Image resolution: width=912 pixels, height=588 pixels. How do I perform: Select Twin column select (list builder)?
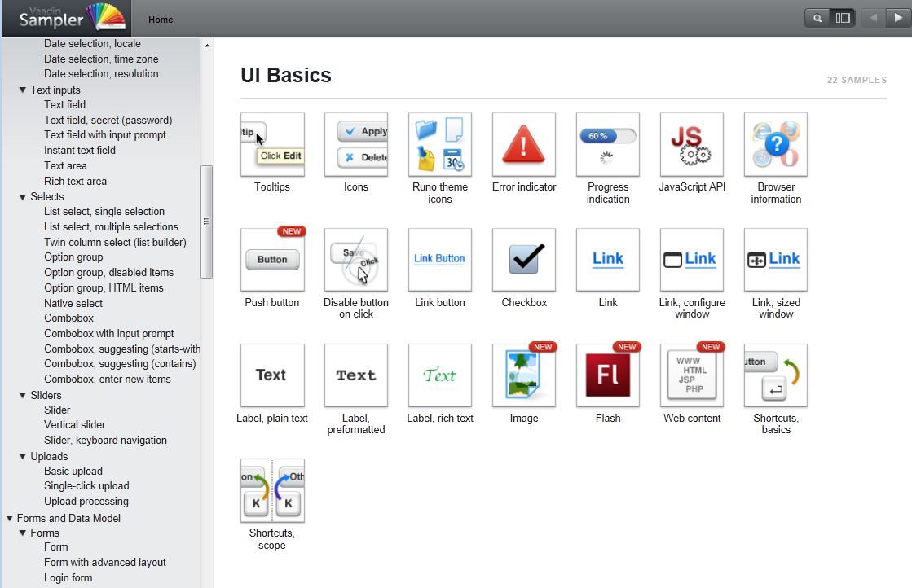coord(115,243)
